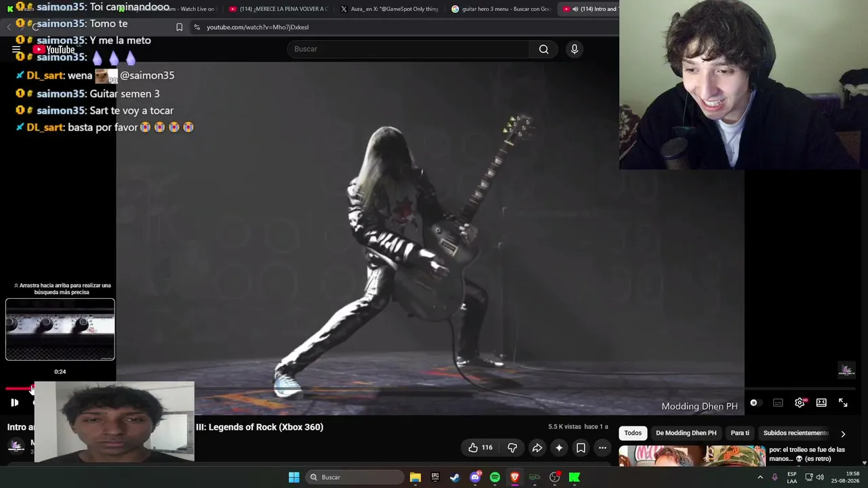Open Spotify from the taskbar
The height and width of the screenshot is (488, 868).
pos(495,477)
